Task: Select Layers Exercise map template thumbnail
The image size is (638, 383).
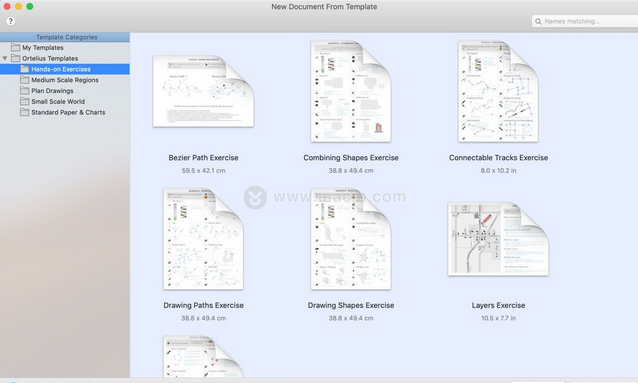Action: click(x=498, y=239)
